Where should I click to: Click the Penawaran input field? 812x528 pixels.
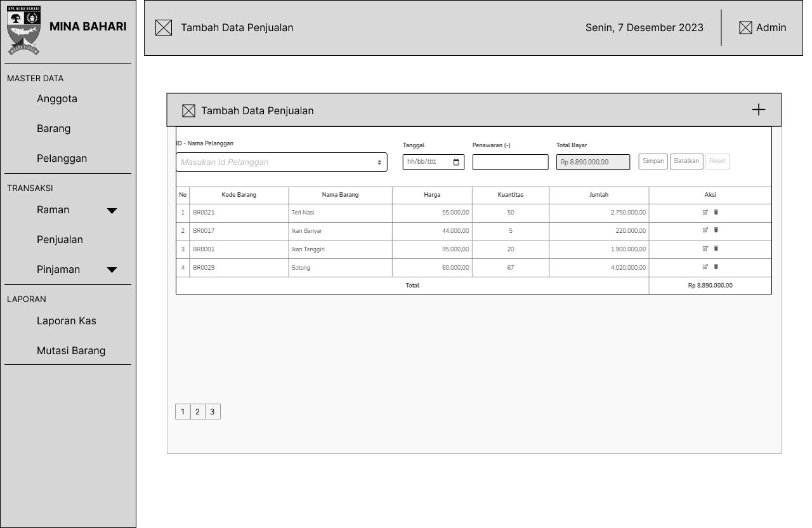pyautogui.click(x=510, y=162)
